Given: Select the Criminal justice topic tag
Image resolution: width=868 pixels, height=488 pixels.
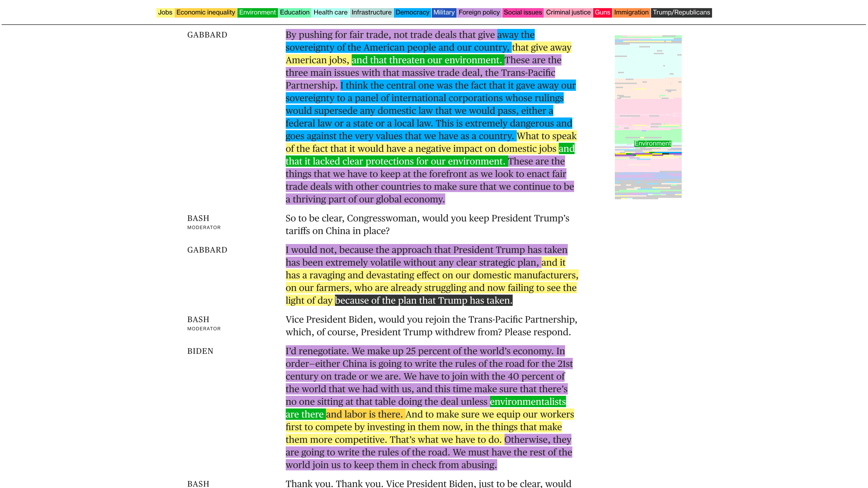Looking at the screenshot, I should 568,12.
